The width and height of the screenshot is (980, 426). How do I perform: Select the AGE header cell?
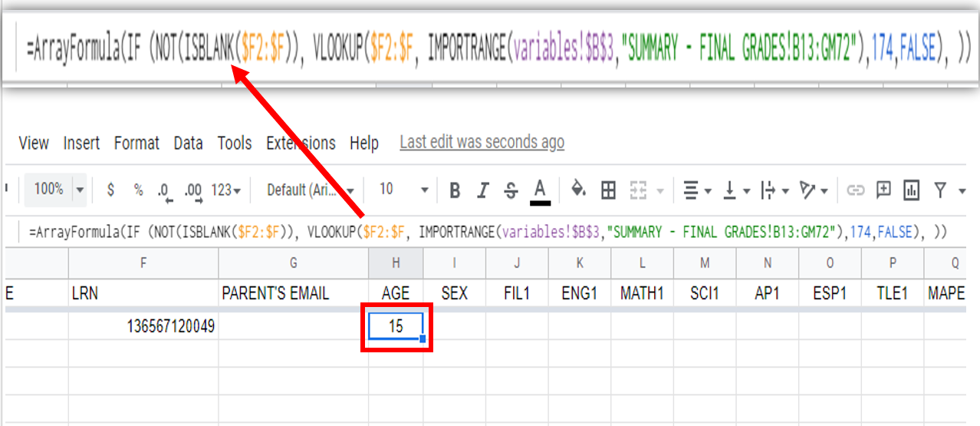pyautogui.click(x=396, y=292)
